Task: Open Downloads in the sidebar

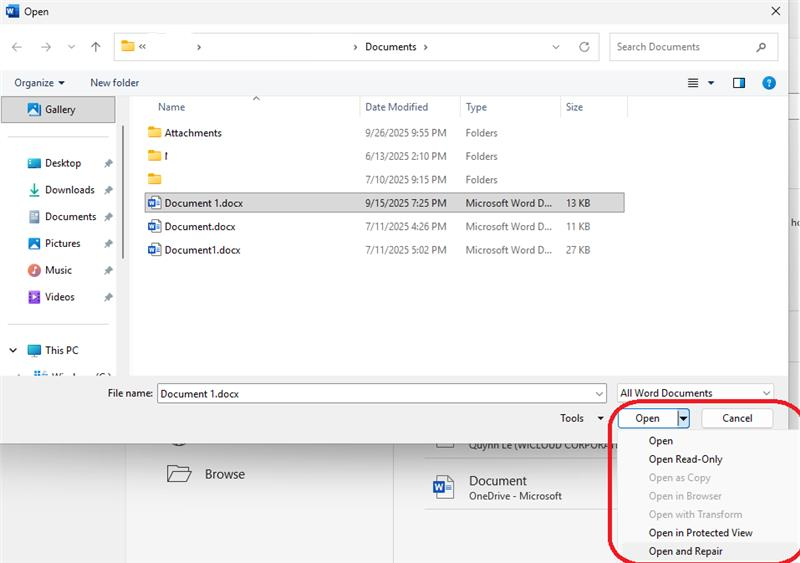Action: (69, 190)
